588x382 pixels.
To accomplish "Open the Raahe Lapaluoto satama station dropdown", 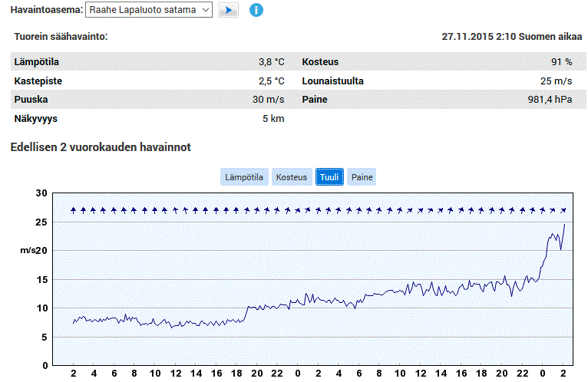I will click(x=148, y=10).
